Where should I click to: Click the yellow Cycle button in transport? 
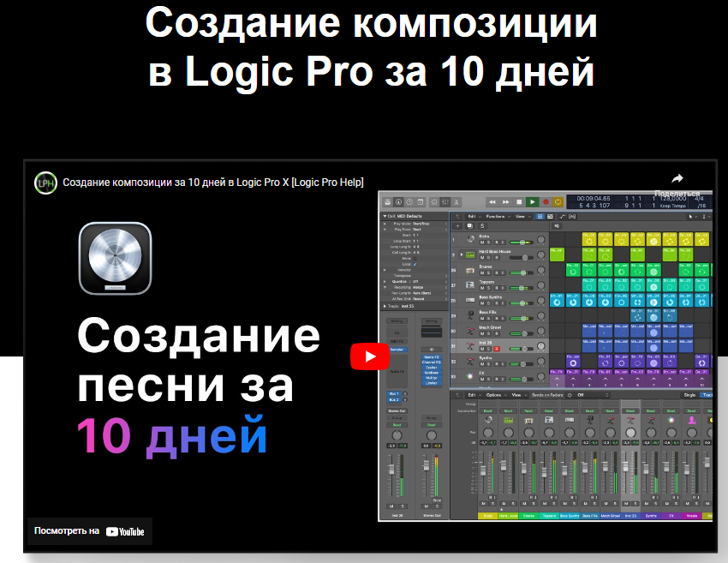[x=558, y=201]
